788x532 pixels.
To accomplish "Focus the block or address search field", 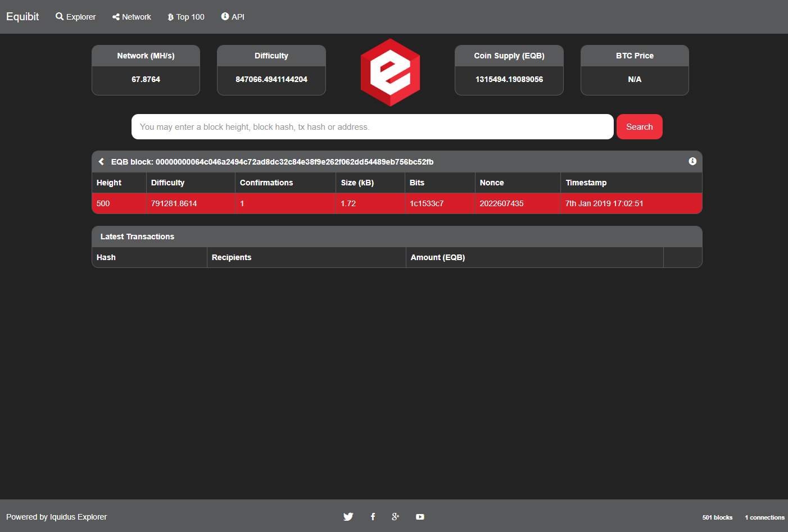I will 372,127.
